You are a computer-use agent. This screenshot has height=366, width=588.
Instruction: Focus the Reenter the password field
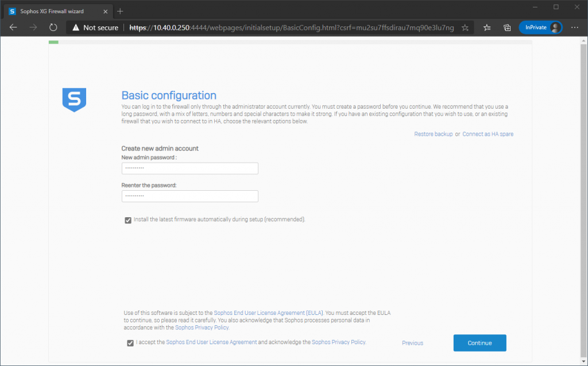189,196
